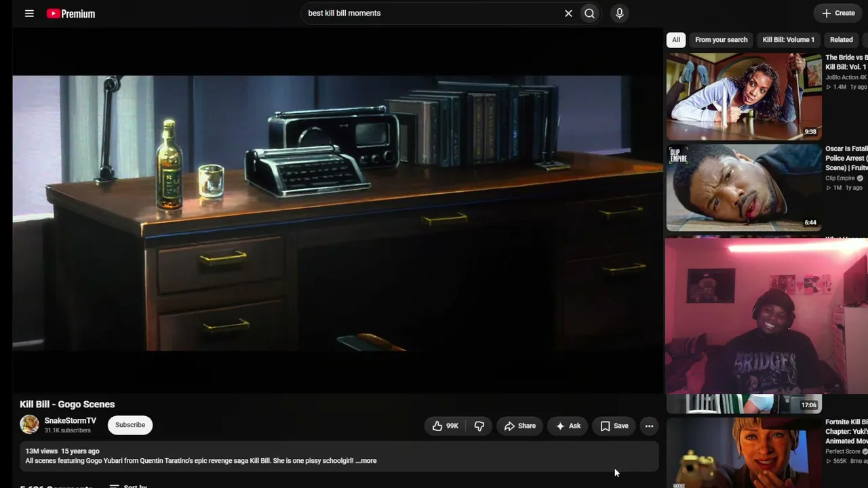Clear the search query with X
The height and width of the screenshot is (488, 868).
[x=568, y=14]
